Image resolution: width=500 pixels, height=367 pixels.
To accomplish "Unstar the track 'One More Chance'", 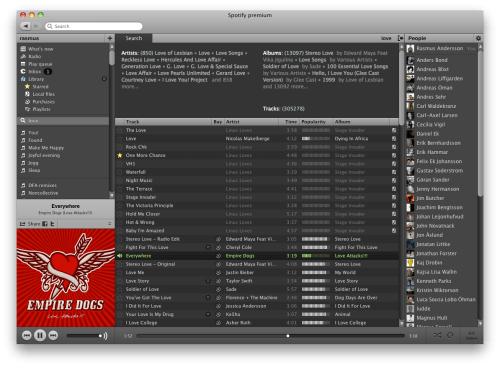I will pyautogui.click(x=120, y=155).
